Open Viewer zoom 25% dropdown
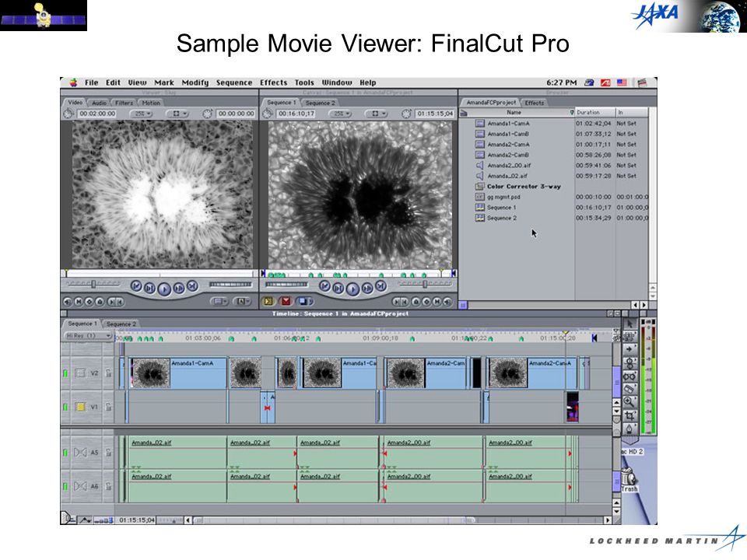This screenshot has width=747, height=560. tap(142, 114)
